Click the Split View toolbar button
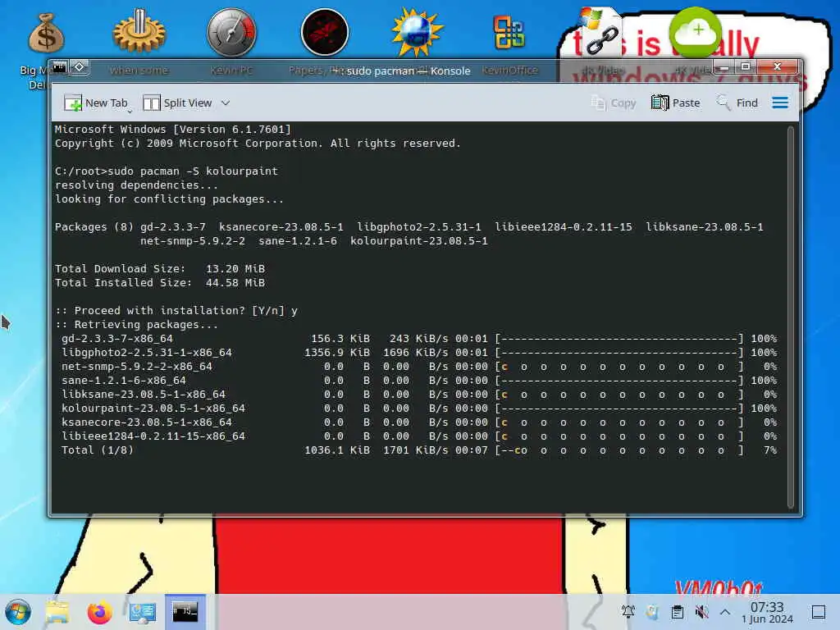The width and height of the screenshot is (840, 630). 178,103
